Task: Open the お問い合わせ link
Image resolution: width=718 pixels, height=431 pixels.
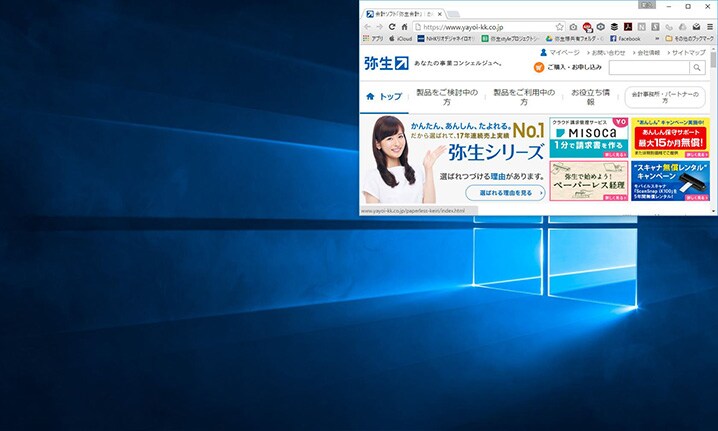Action: pos(606,53)
